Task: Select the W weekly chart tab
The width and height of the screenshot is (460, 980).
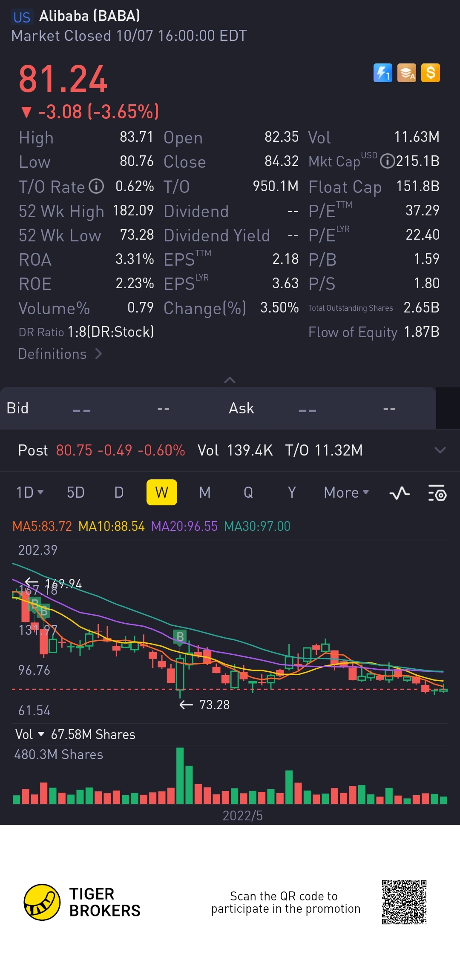Action: (x=162, y=493)
